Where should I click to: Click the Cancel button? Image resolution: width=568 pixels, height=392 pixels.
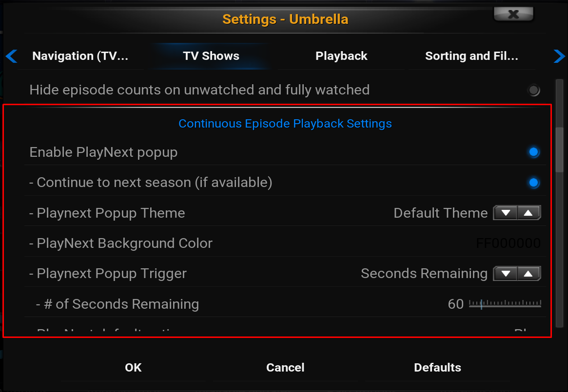(x=285, y=368)
